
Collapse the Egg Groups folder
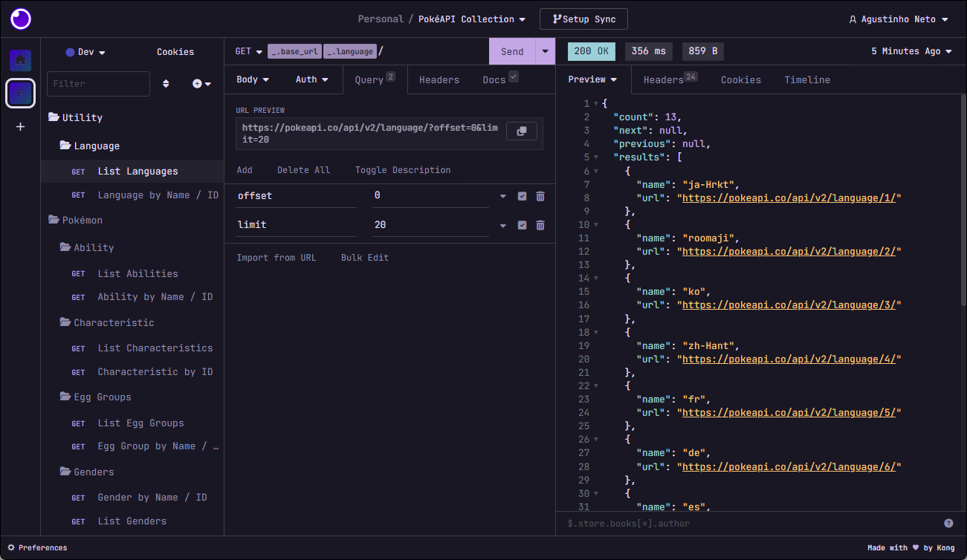tap(95, 397)
